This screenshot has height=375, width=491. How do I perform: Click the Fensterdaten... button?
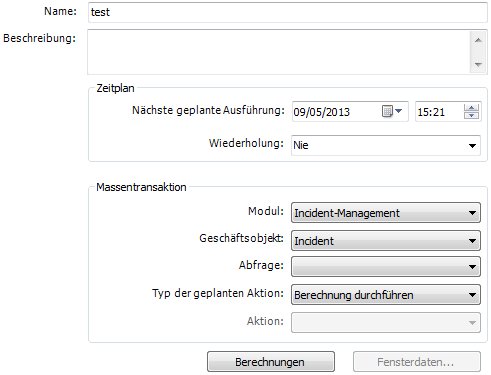pos(417,362)
